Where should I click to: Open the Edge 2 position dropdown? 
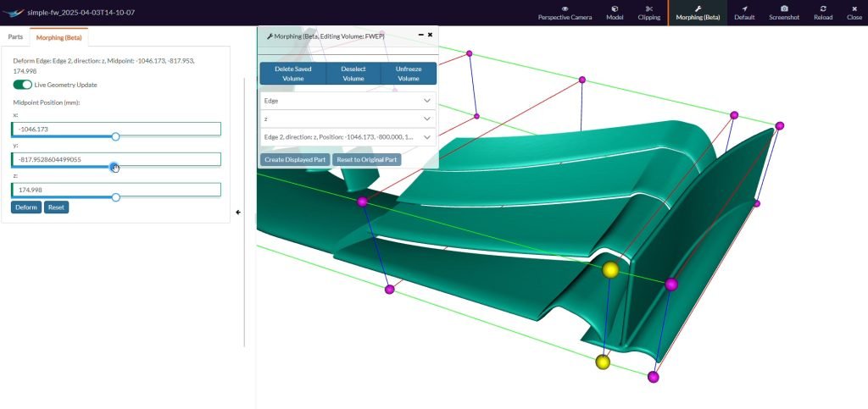click(348, 137)
